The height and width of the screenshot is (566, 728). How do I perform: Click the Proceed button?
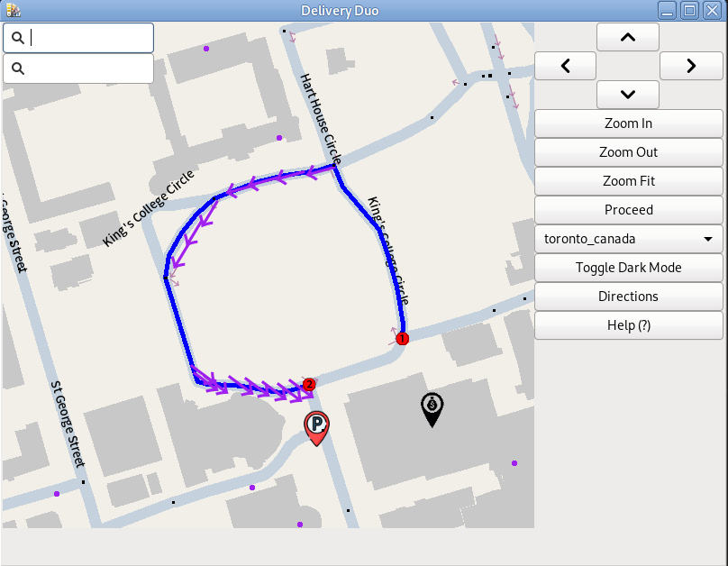point(628,210)
